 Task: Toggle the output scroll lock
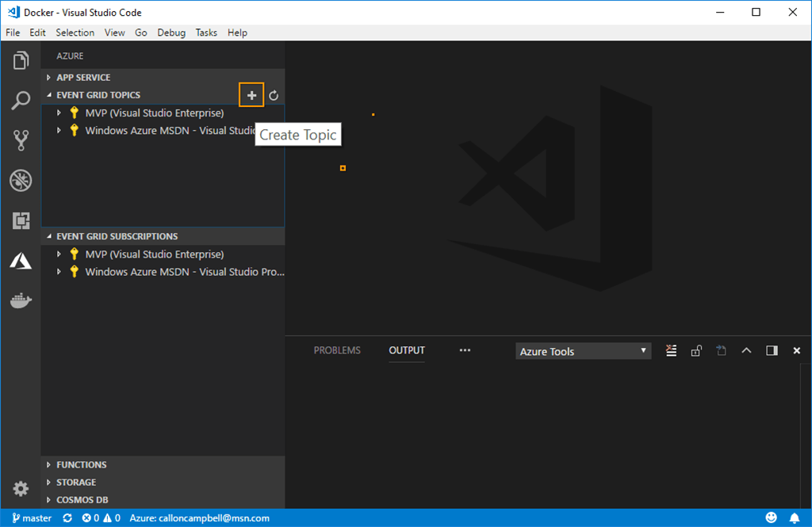coord(696,351)
